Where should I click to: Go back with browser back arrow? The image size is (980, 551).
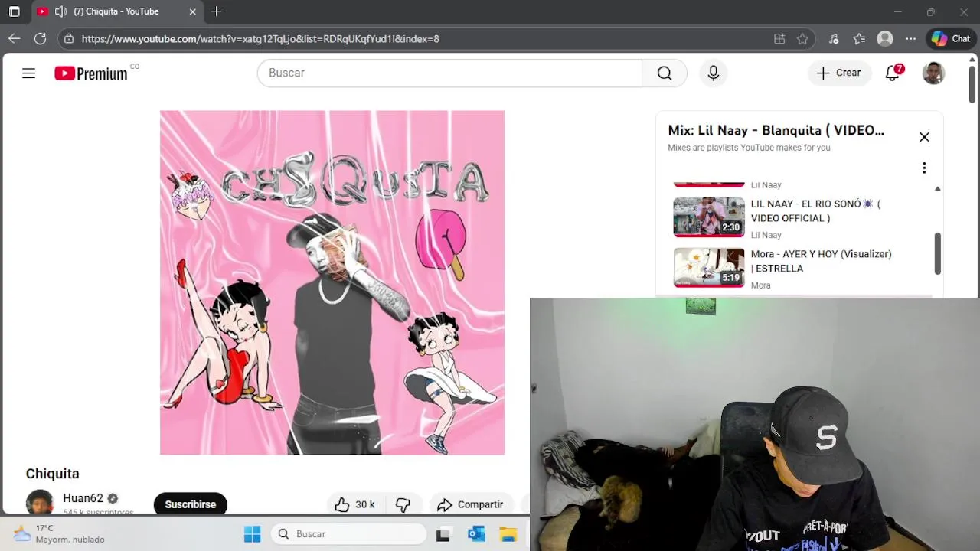pyautogui.click(x=15, y=38)
